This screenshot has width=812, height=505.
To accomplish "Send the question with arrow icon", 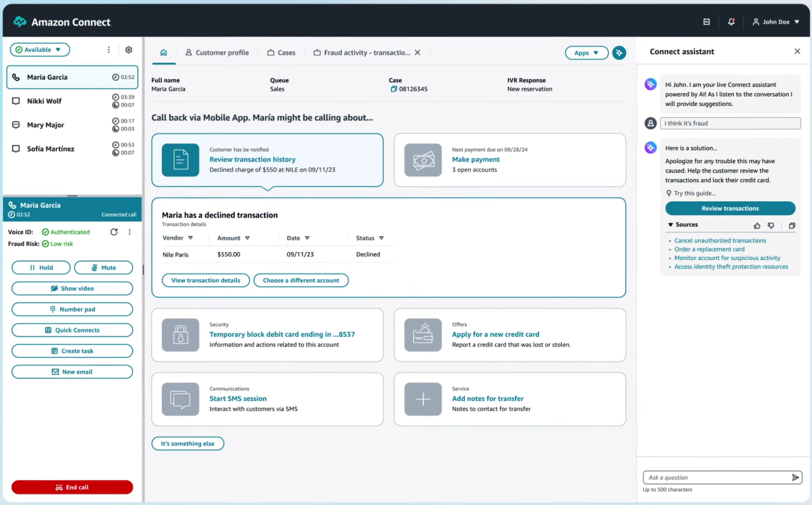I will click(795, 478).
